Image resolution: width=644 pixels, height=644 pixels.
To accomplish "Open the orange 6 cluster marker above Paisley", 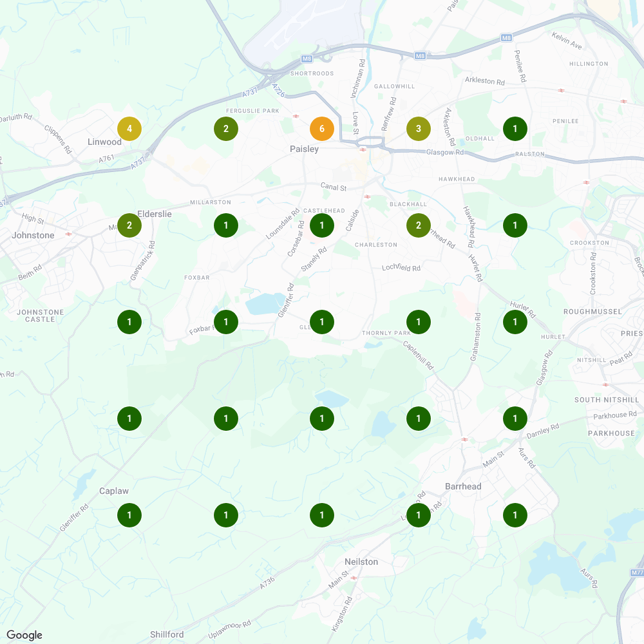I will [321, 129].
